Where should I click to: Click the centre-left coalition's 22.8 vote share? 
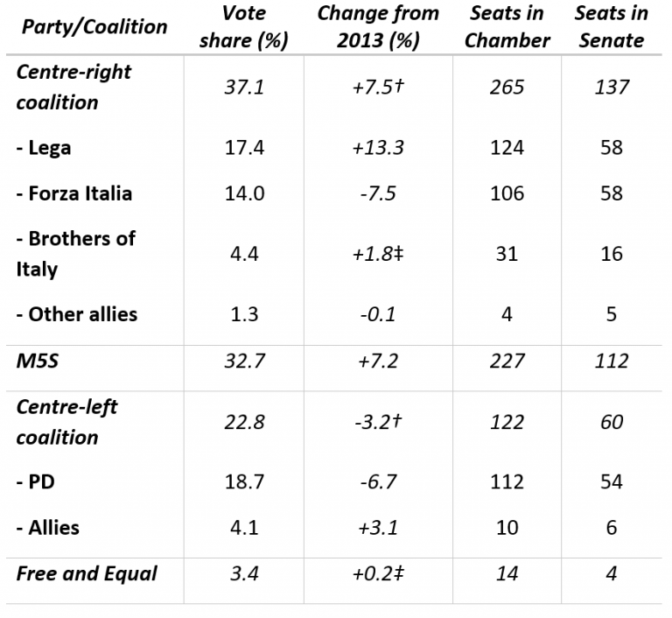[x=243, y=421]
